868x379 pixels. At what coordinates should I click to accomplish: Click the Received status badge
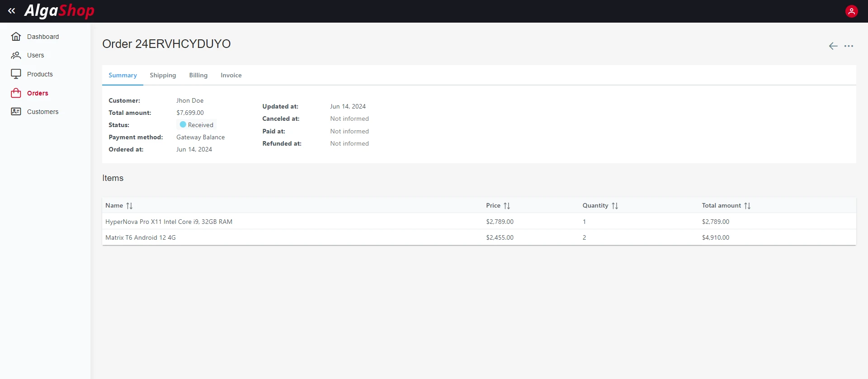coord(197,125)
